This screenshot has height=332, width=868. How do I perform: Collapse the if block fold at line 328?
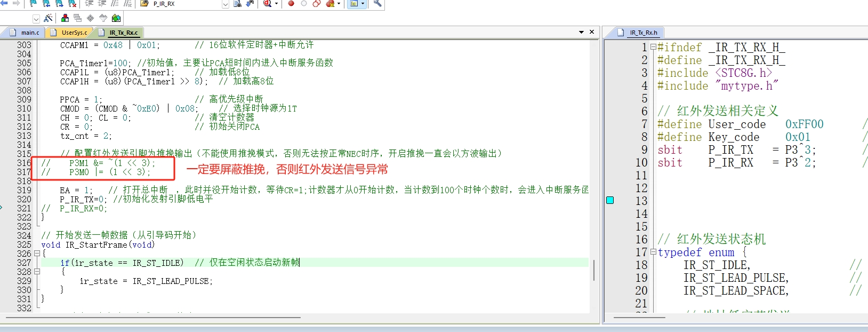[37, 272]
